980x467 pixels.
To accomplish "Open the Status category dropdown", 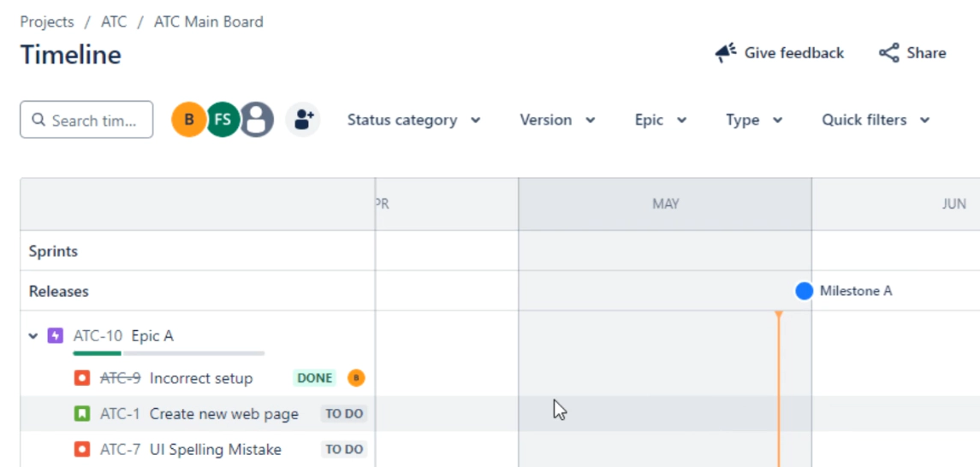I will click(x=413, y=120).
